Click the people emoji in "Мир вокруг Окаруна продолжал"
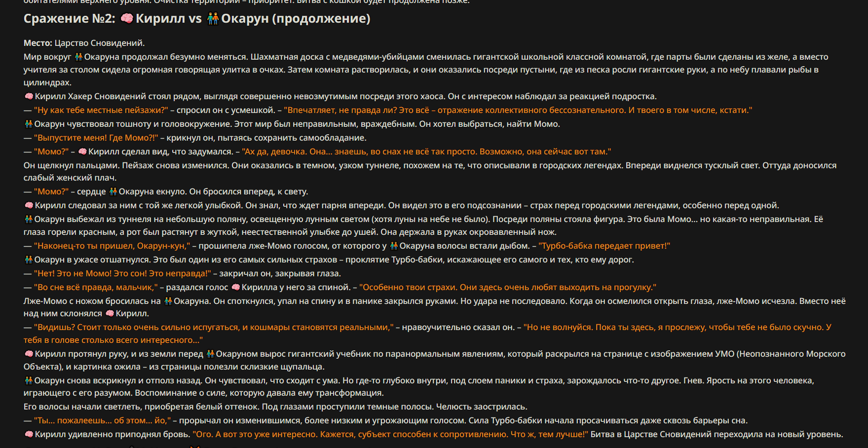Image resolution: width=868 pixels, height=448 pixels. click(x=78, y=57)
